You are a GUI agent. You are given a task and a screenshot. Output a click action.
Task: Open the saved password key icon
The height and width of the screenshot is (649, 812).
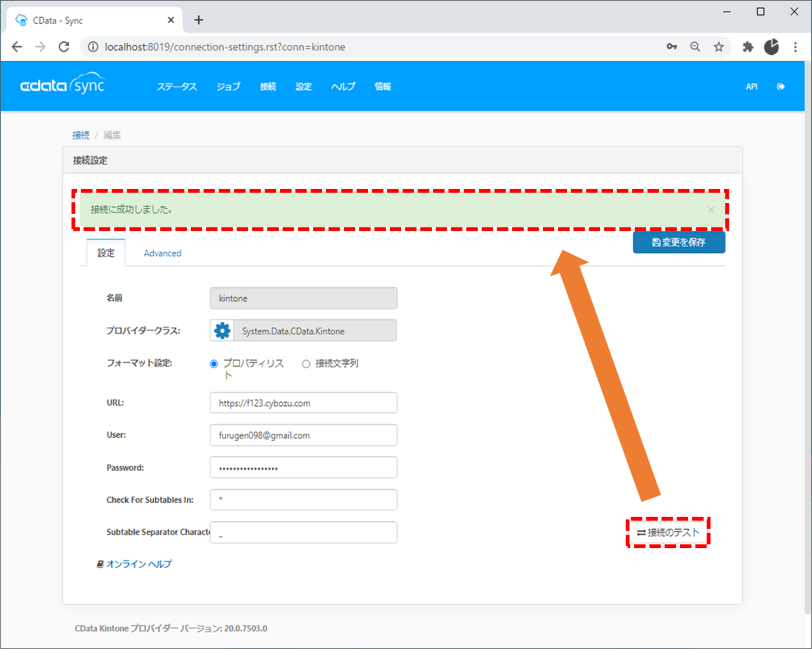click(x=672, y=47)
